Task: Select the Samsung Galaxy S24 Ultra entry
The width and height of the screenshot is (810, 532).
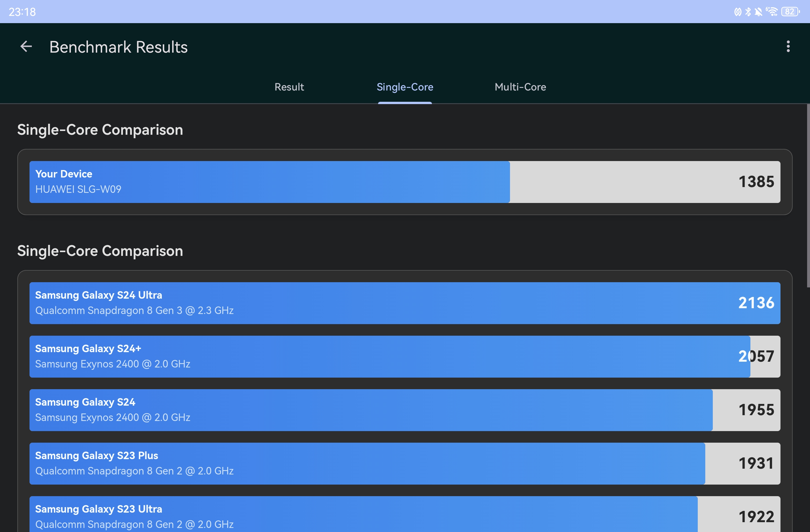Action: [x=405, y=303]
